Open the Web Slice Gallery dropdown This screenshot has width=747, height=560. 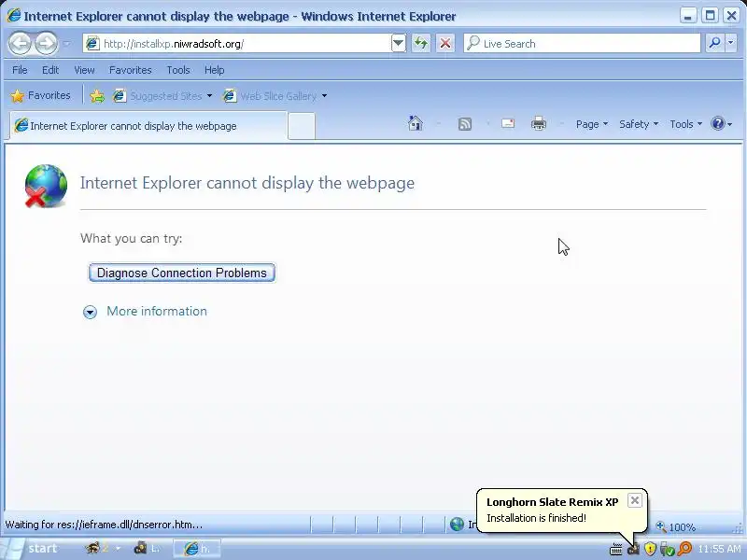coord(275,96)
